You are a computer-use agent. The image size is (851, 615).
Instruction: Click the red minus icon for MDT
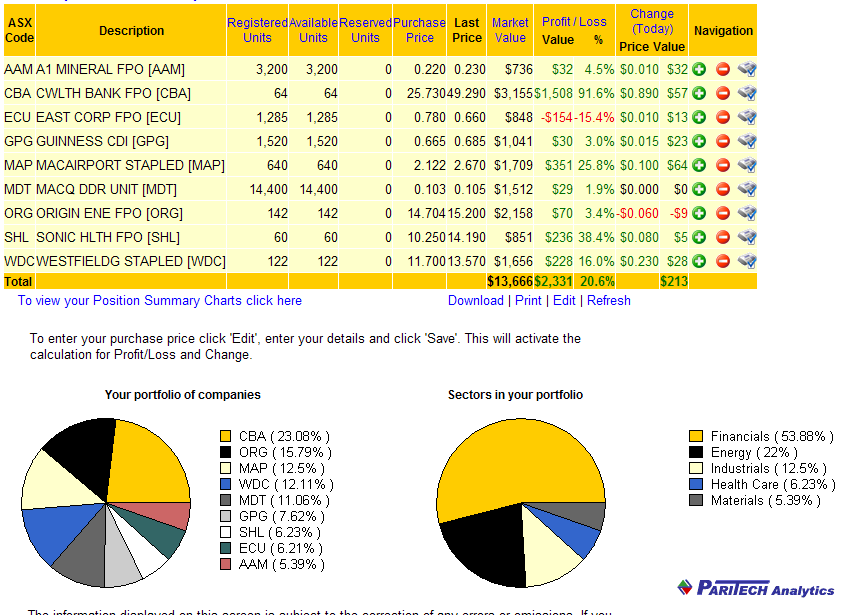723,189
